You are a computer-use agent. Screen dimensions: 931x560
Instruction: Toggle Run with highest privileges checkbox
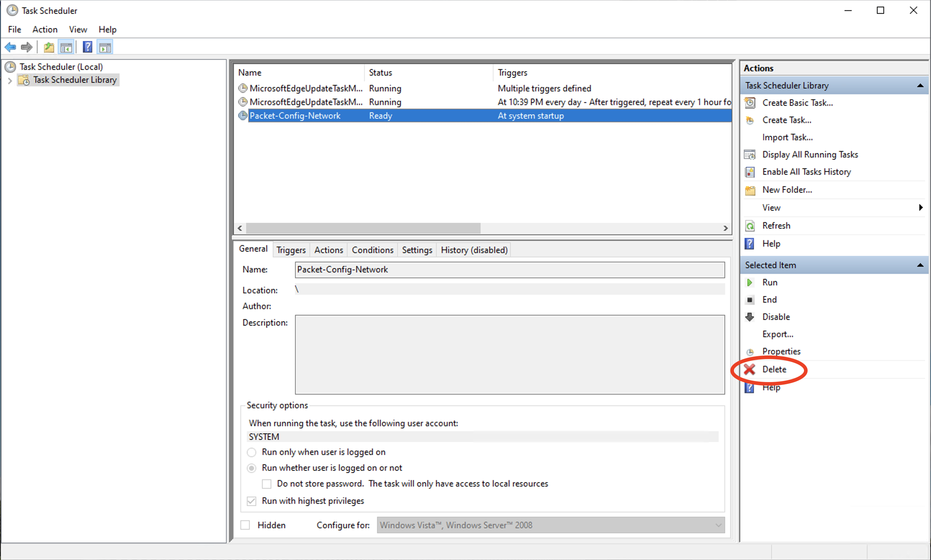[x=251, y=501]
